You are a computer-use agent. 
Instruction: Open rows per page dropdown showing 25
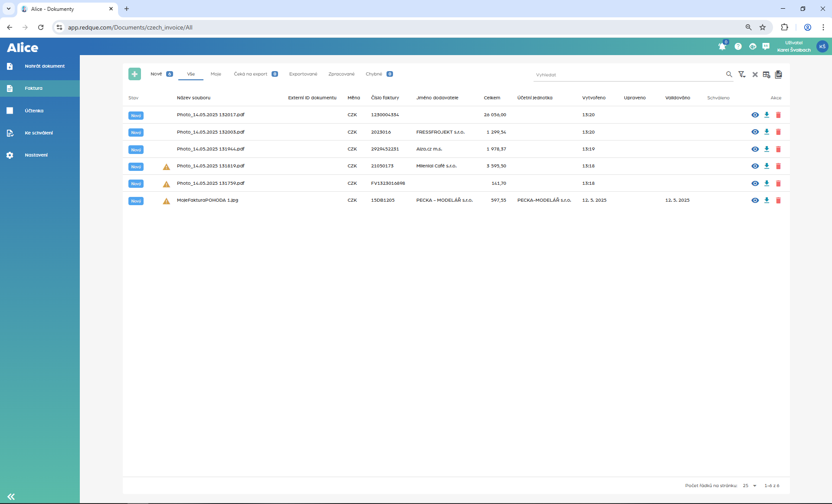click(750, 486)
